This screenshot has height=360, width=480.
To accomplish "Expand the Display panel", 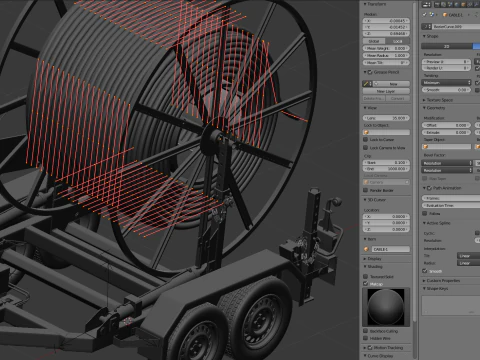I will coord(365,259).
